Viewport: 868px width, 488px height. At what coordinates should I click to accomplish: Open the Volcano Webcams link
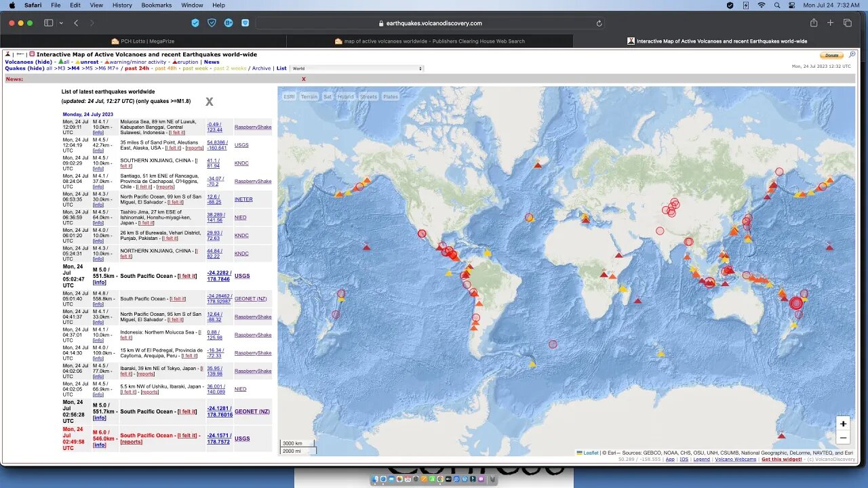736,460
